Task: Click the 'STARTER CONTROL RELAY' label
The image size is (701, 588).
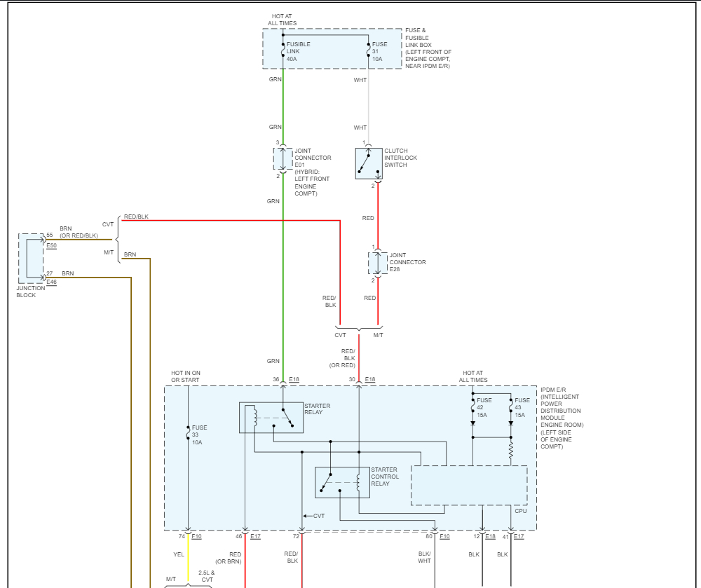Action: pyautogui.click(x=384, y=477)
